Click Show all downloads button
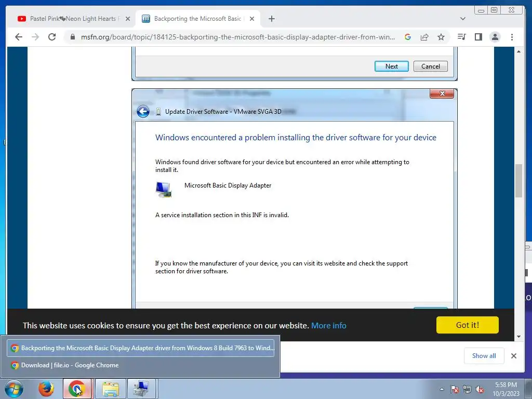532x399 pixels. coord(484,355)
